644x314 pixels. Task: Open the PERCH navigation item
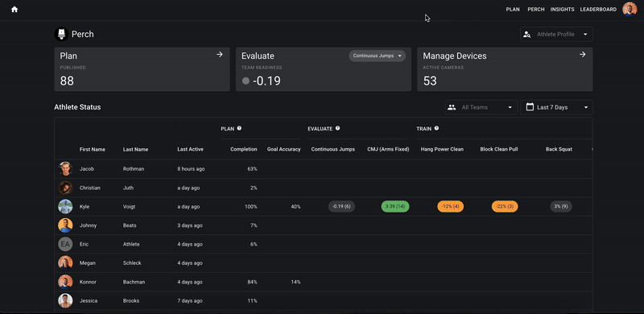click(536, 10)
